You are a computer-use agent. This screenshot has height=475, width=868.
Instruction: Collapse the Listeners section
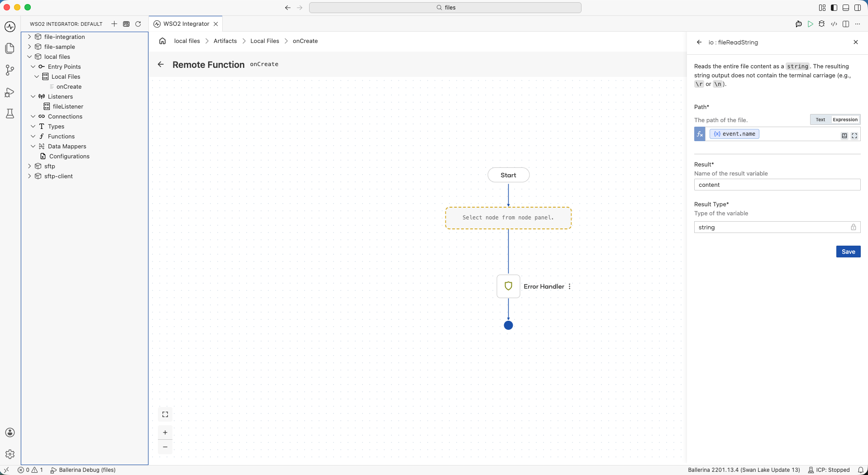[x=33, y=96]
